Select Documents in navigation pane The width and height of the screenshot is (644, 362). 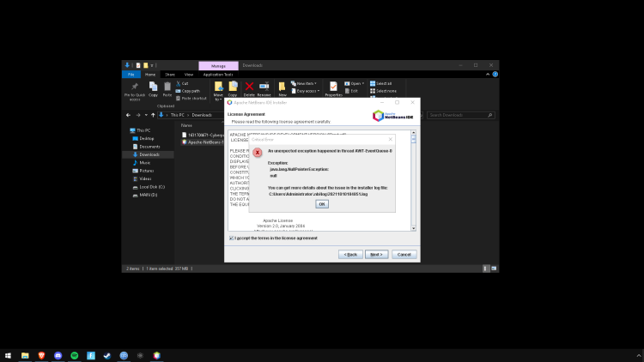point(149,147)
